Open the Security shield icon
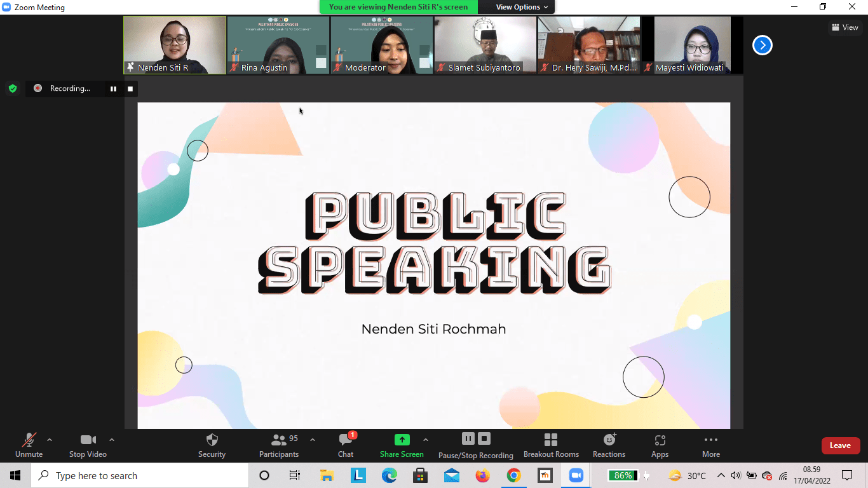The image size is (868, 488). coord(212,440)
